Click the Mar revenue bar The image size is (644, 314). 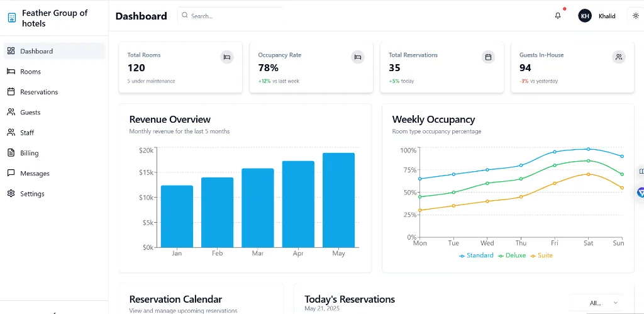click(257, 208)
